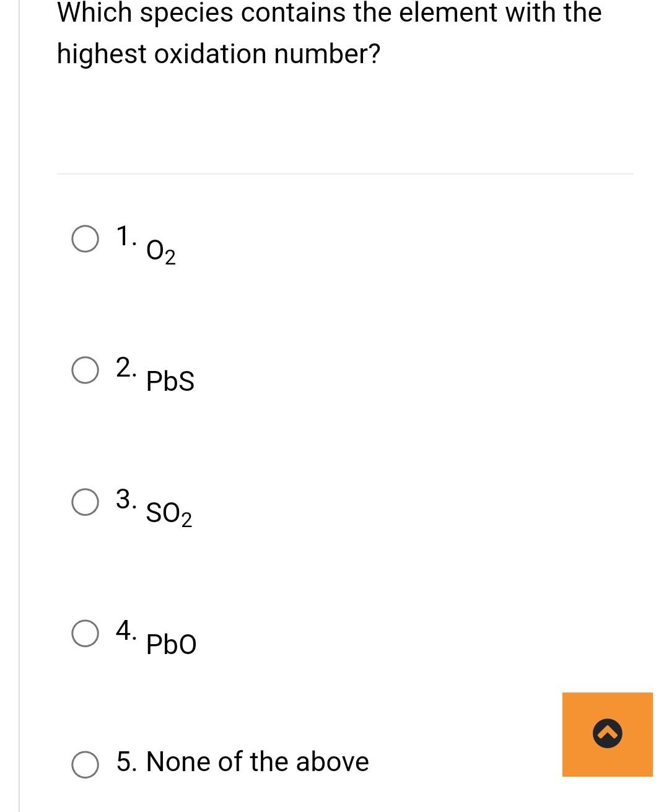669x812 pixels.
Task: Select the SO₂ radio button
Action: coord(85,502)
